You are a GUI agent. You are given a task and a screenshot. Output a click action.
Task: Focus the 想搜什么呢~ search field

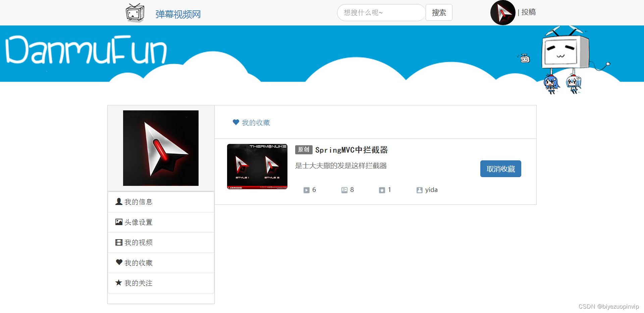[381, 13]
